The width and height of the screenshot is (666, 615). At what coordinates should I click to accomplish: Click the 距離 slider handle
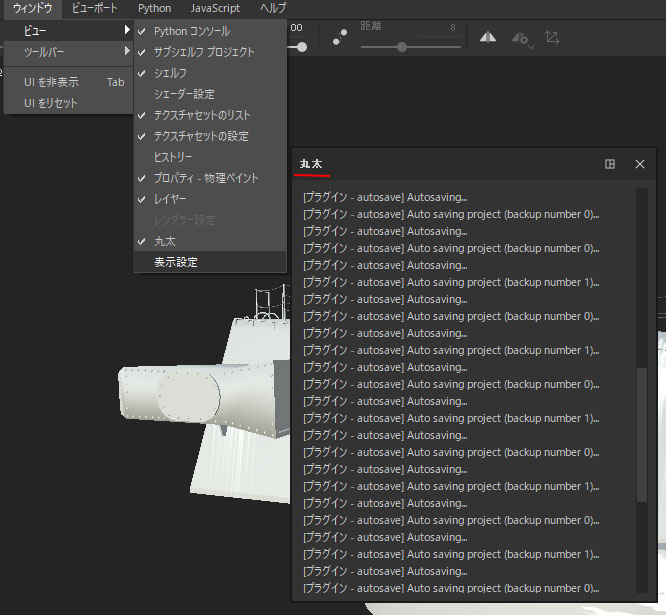point(402,47)
